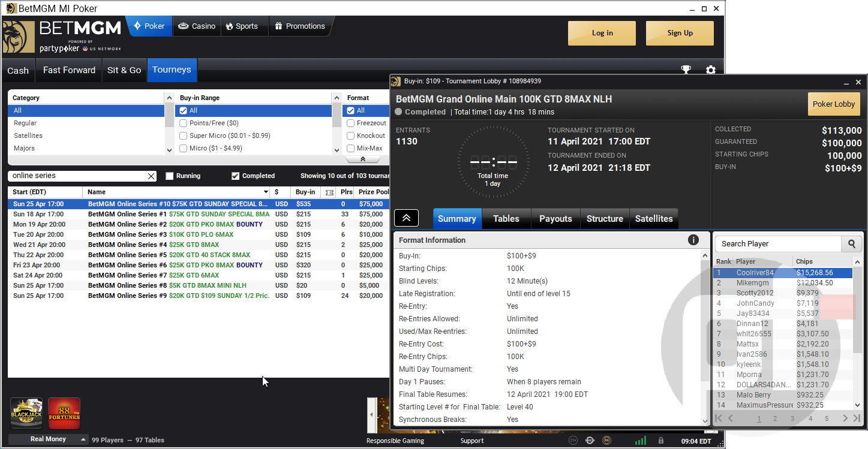
Task: Toggle the All buy-in range checkbox
Action: 184,110
